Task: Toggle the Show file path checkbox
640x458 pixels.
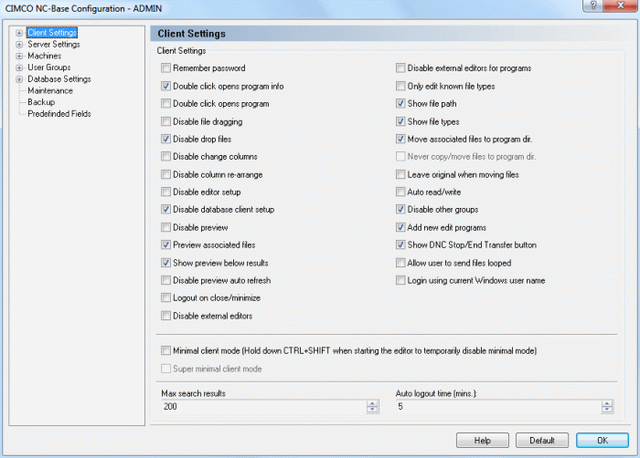Action: (x=400, y=103)
